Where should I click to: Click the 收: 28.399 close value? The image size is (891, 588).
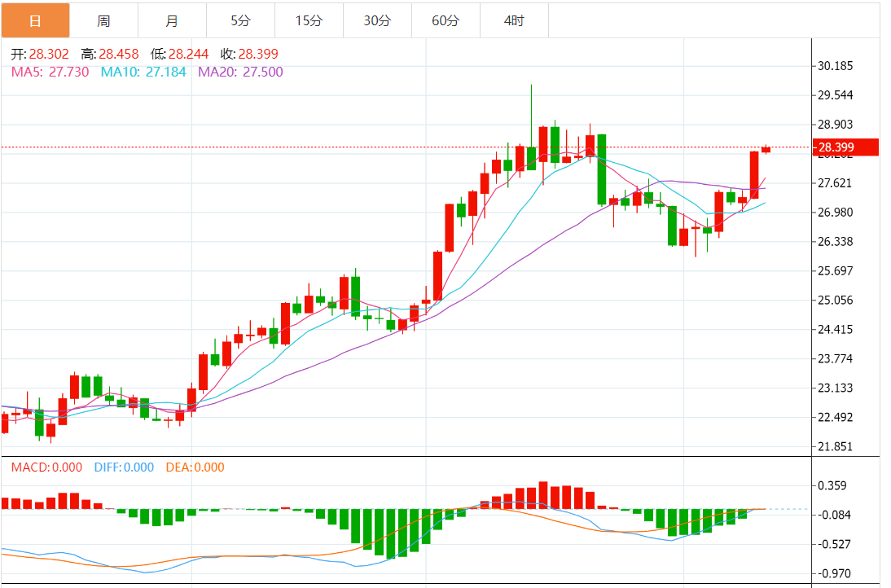point(249,54)
